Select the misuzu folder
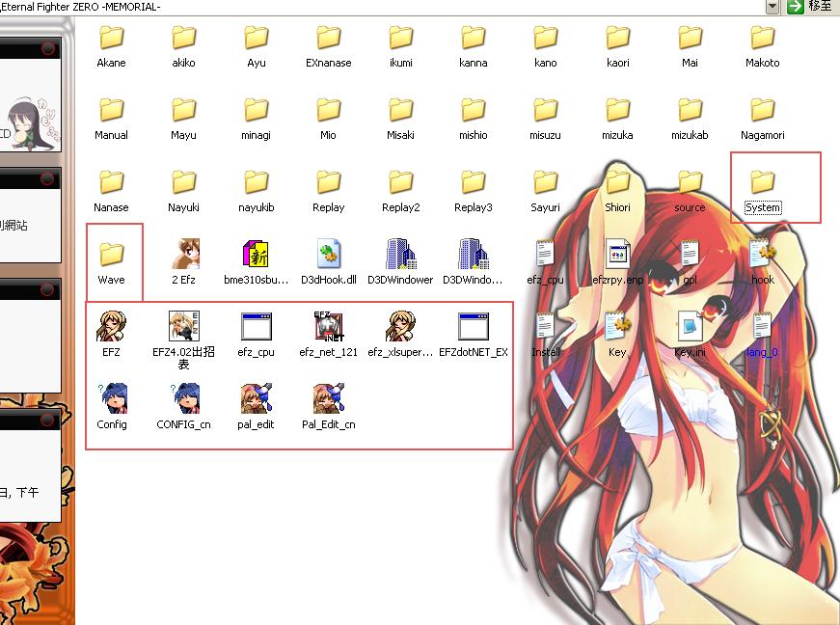The width and height of the screenshot is (840, 625). (545, 110)
